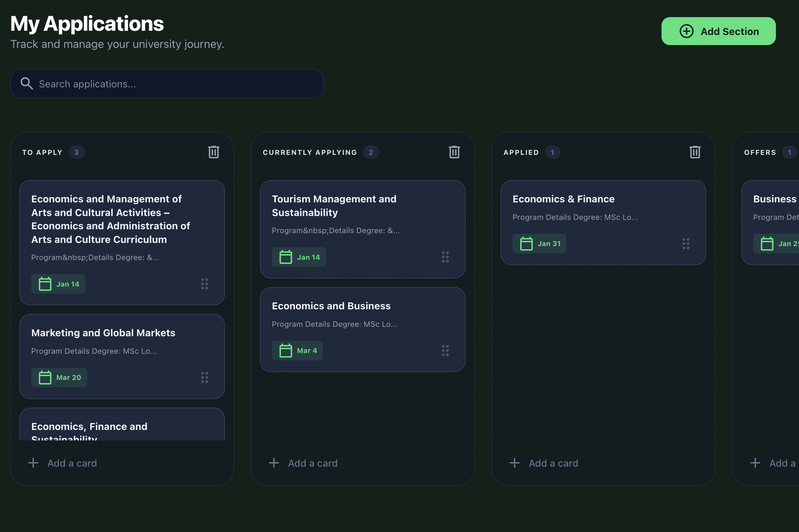
Task: Click the plus icon inside Add Section button
Action: coord(686,31)
